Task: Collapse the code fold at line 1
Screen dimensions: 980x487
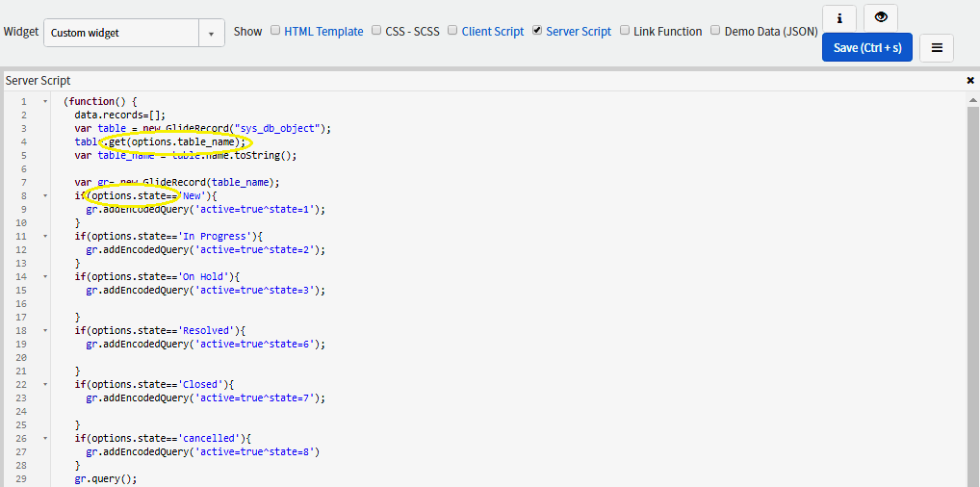Action: click(45, 101)
